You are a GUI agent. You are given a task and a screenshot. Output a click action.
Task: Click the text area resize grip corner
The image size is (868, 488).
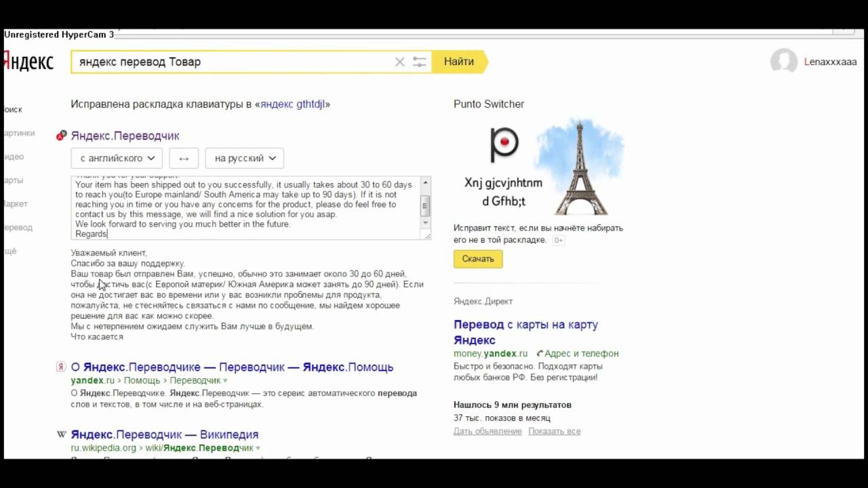pos(427,235)
